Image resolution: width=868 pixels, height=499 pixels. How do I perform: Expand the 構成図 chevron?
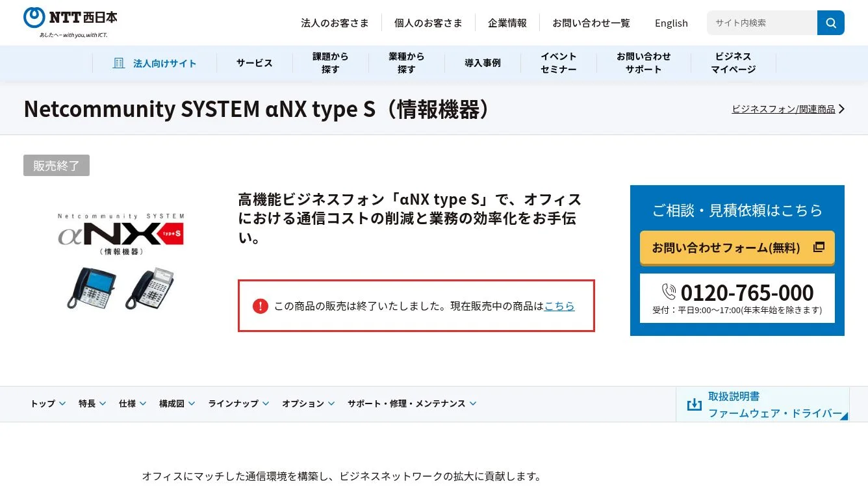pyautogui.click(x=192, y=403)
